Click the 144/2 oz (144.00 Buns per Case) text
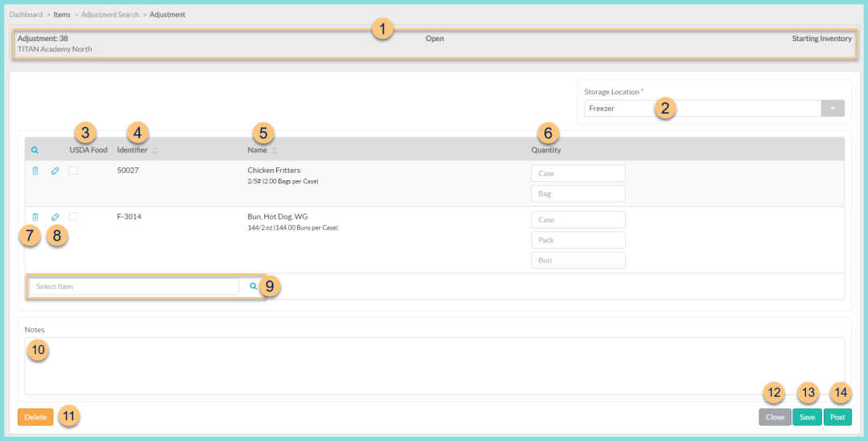Viewport: 868px width, 441px height. click(x=292, y=228)
